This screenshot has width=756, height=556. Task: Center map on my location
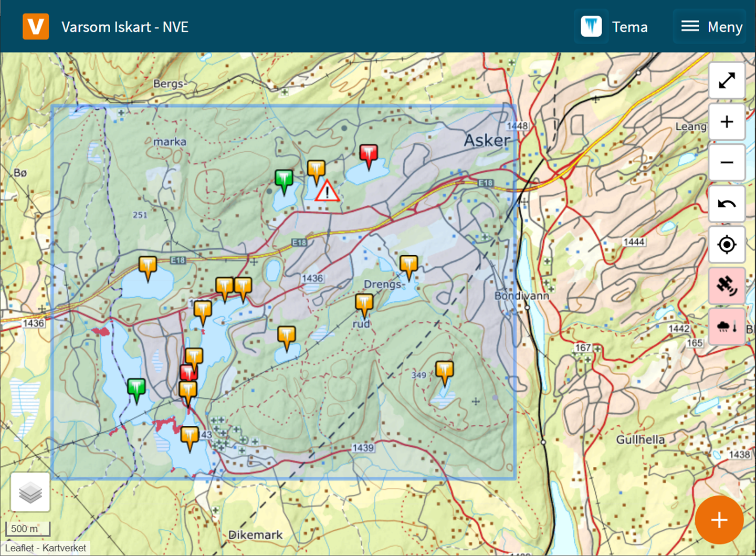coord(727,245)
